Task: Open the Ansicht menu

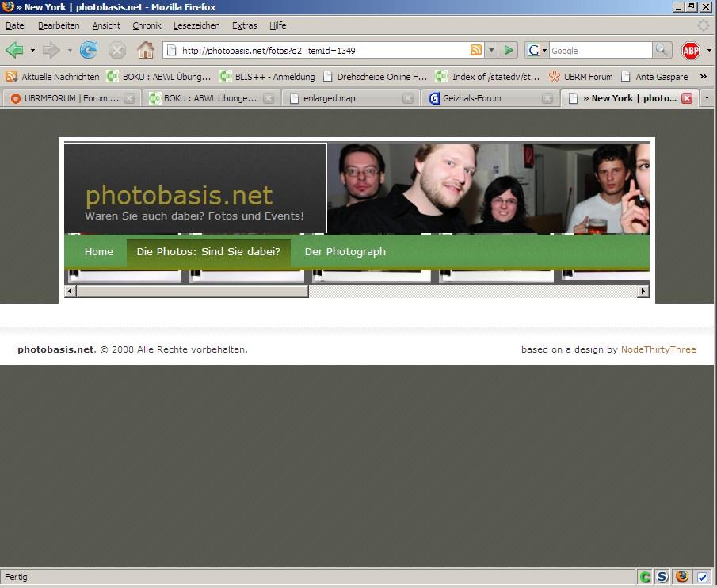Action: click(x=106, y=25)
